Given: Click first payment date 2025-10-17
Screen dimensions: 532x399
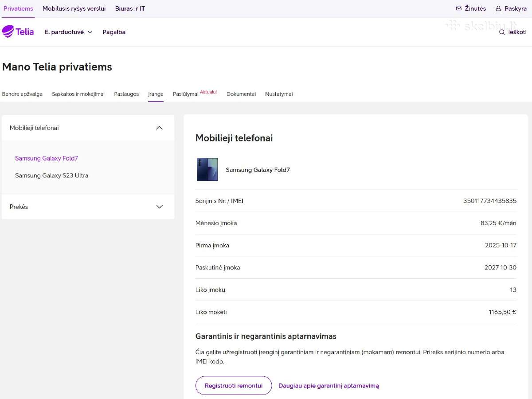Looking at the screenshot, I should (x=501, y=245).
